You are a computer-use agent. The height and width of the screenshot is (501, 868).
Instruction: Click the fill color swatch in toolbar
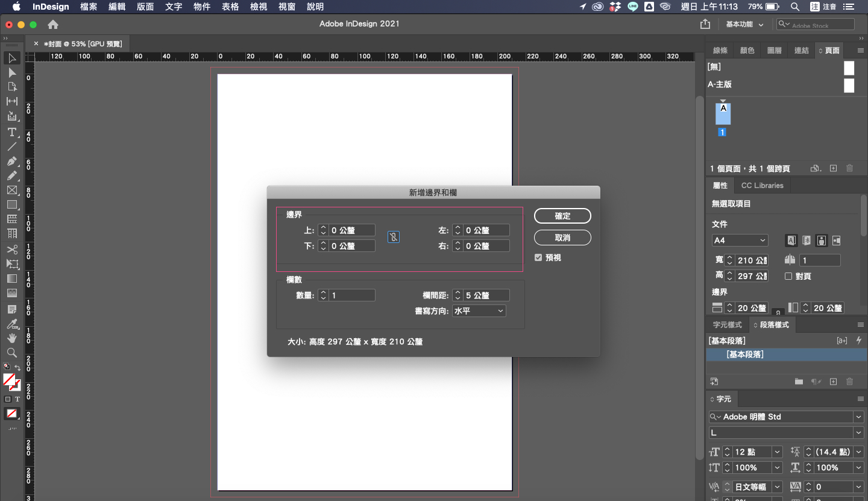click(x=9, y=380)
